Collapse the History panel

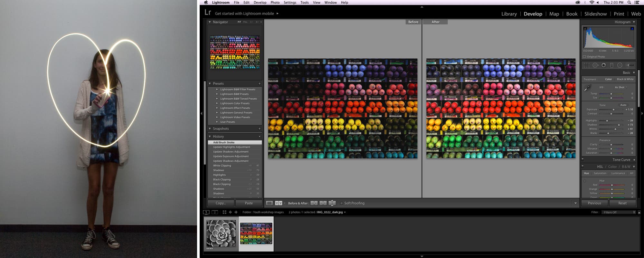210,137
